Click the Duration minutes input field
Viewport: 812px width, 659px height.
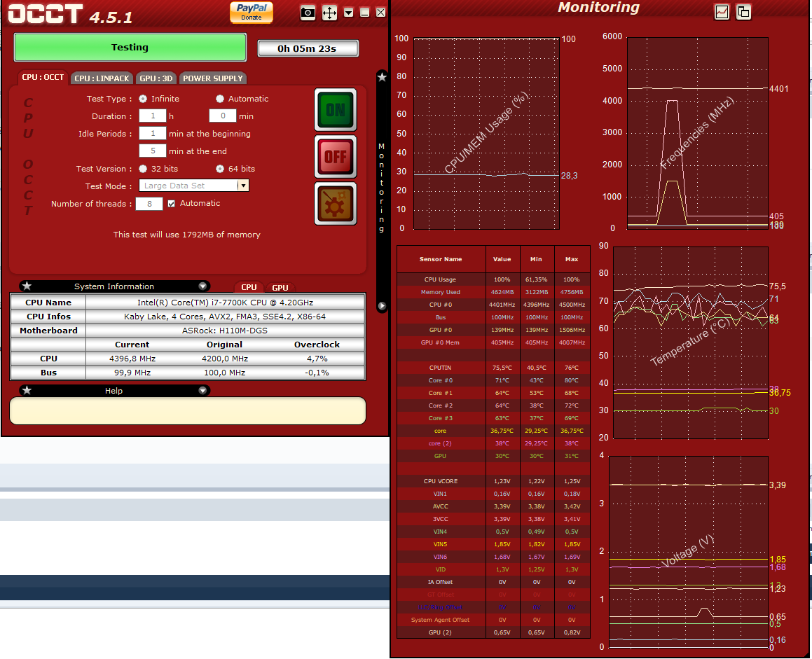(223, 116)
